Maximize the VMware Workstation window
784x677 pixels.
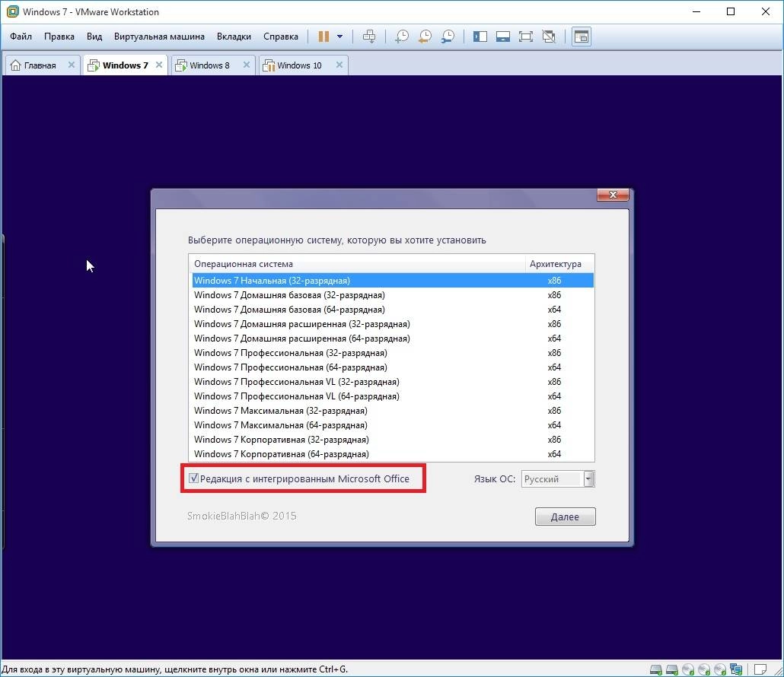click(x=731, y=11)
